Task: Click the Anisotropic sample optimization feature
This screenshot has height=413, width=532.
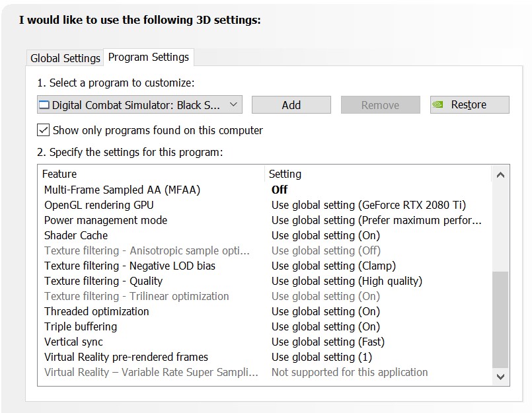Action: (x=147, y=250)
